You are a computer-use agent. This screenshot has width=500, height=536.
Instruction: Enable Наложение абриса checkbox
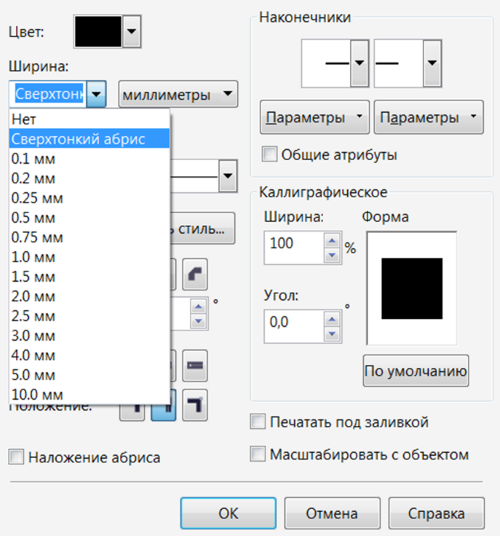[x=16, y=457]
